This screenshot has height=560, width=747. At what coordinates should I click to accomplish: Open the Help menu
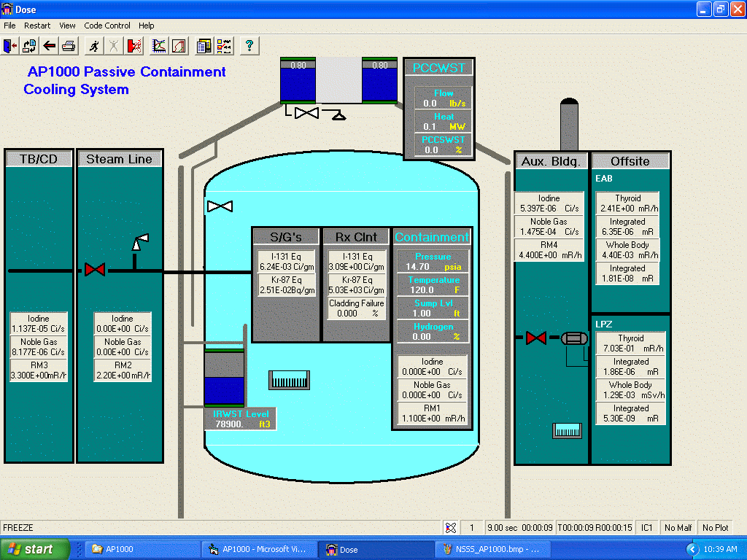[146, 26]
